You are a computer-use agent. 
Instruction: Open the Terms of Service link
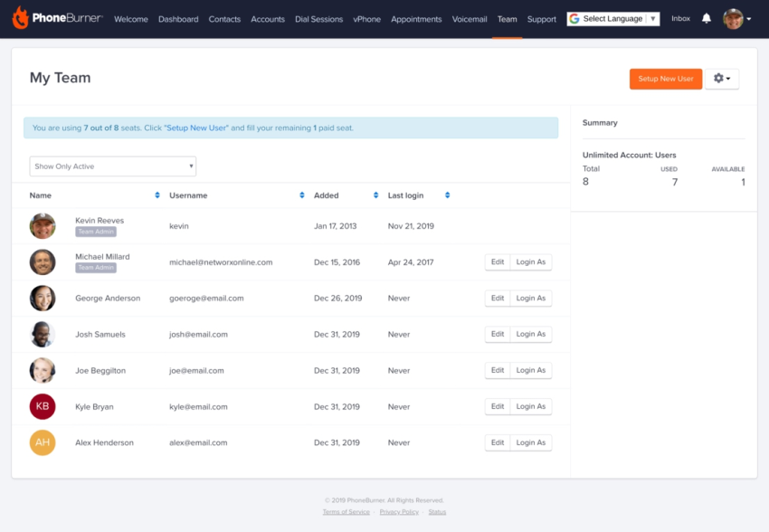click(346, 511)
